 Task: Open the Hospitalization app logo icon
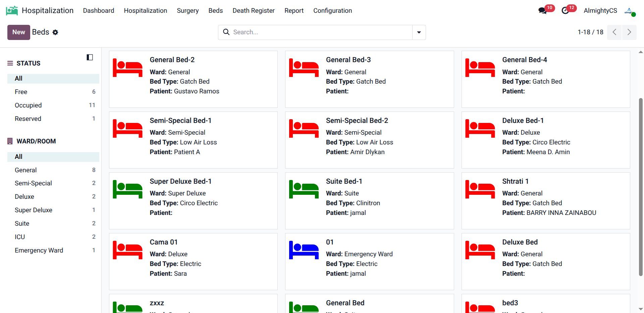pos(12,11)
